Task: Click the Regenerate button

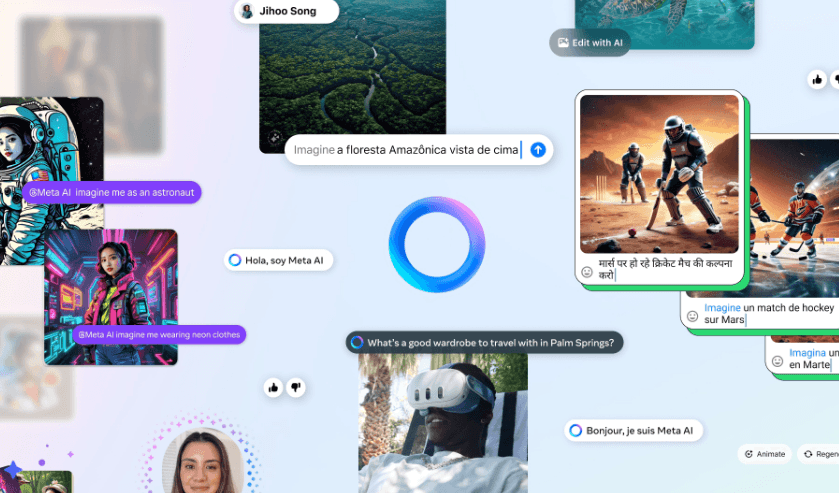Action: [818, 454]
